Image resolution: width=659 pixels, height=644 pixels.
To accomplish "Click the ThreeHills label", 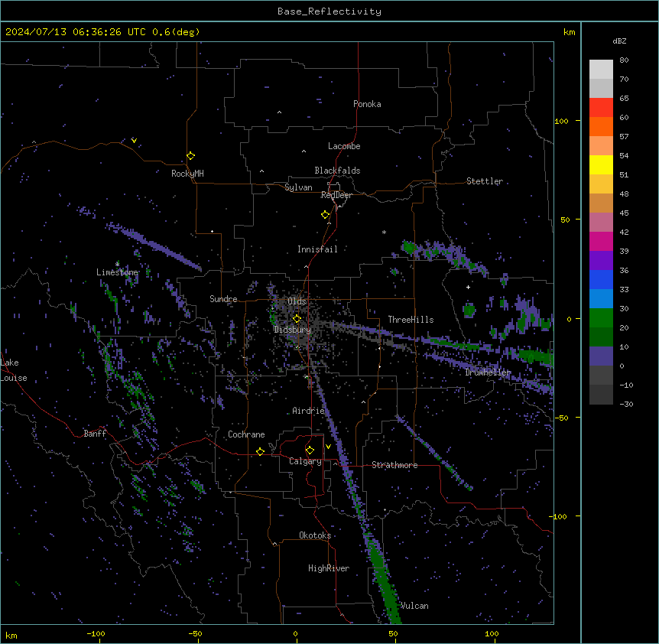I will click(x=411, y=320).
